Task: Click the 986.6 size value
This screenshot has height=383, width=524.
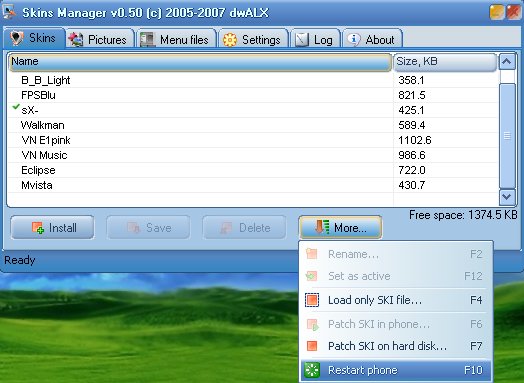Action: 412,155
